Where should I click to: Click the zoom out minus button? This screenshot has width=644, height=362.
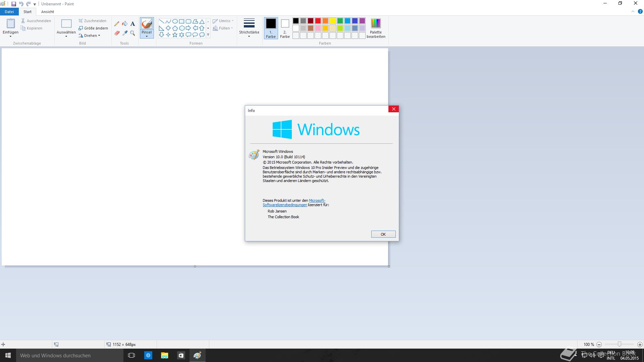coord(599,344)
